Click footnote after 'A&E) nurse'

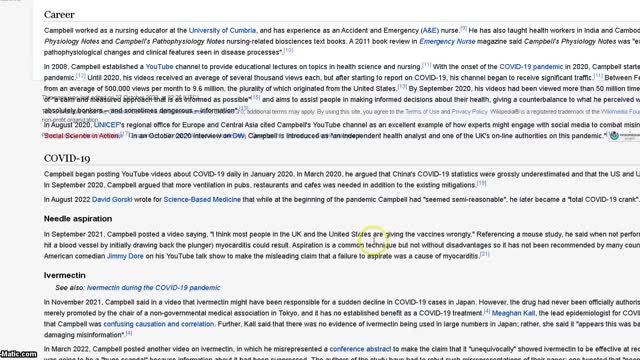click(x=464, y=29)
